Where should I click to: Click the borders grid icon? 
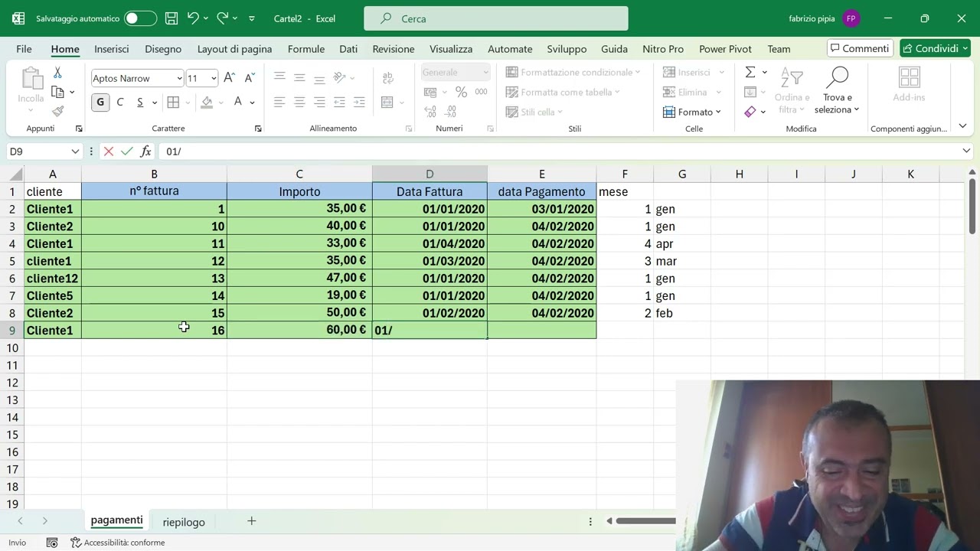click(x=173, y=102)
